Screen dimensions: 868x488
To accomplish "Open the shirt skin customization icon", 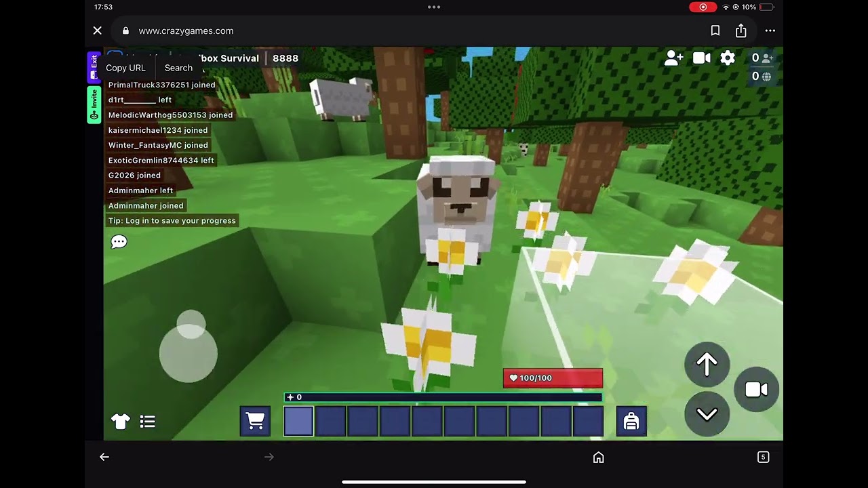I will [x=120, y=422].
